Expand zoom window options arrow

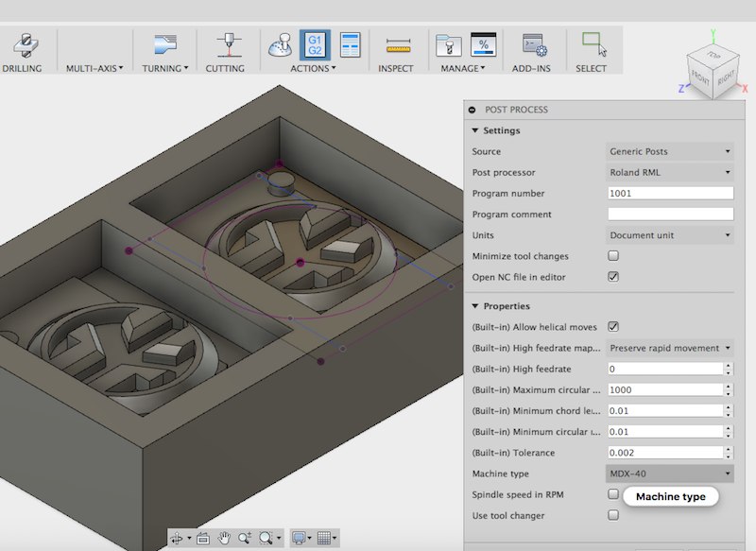pos(279,538)
